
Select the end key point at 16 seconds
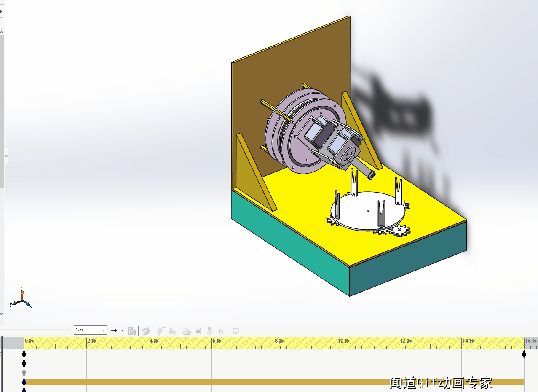coord(524,354)
